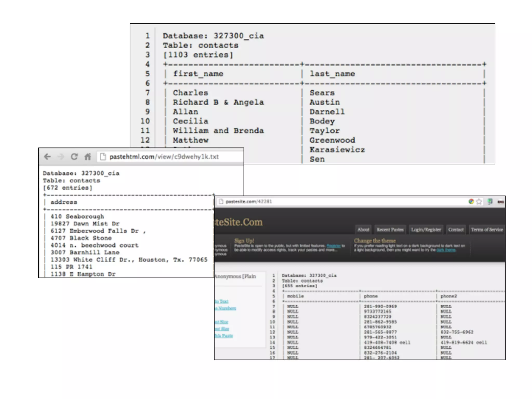
Task: Open the Terms of Service tab
Action: click(487, 230)
